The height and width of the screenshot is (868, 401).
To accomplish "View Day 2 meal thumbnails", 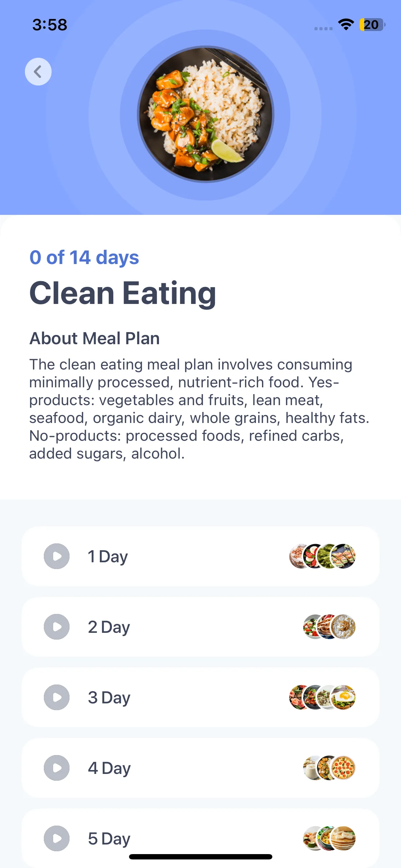I will (x=329, y=627).
